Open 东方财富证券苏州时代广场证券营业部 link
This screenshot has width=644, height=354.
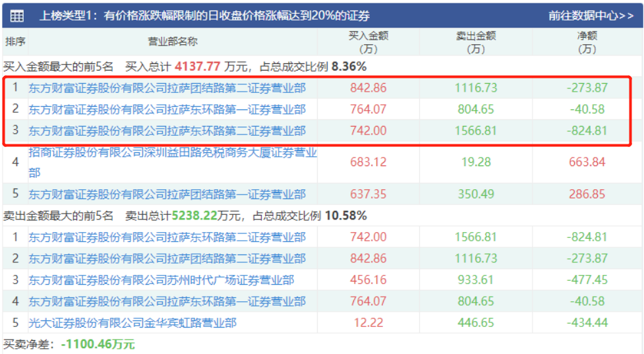coord(161,280)
